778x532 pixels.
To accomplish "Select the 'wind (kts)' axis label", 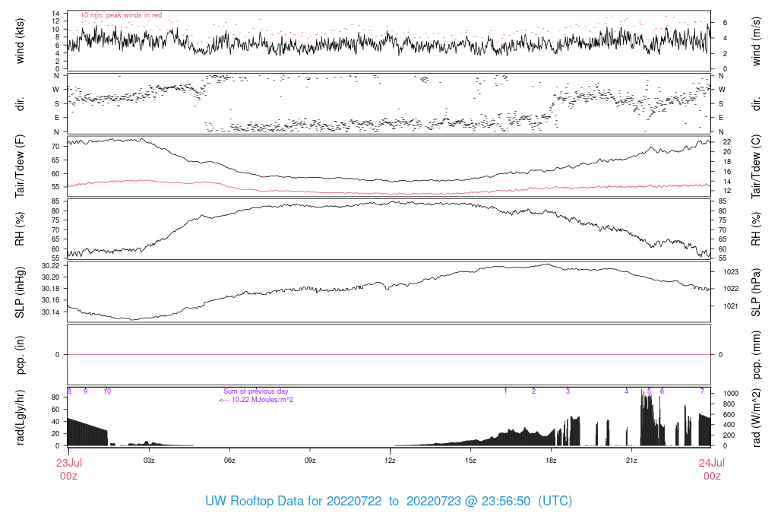I will pos(20,41).
